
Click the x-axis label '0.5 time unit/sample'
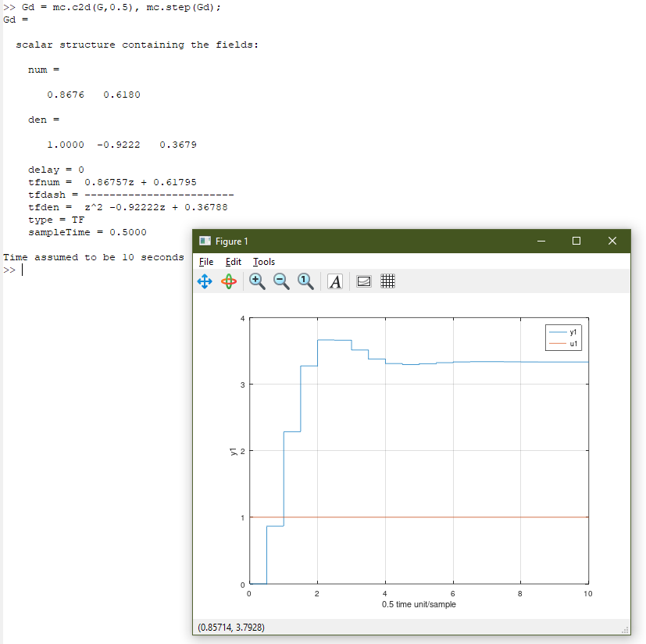pyautogui.click(x=419, y=605)
